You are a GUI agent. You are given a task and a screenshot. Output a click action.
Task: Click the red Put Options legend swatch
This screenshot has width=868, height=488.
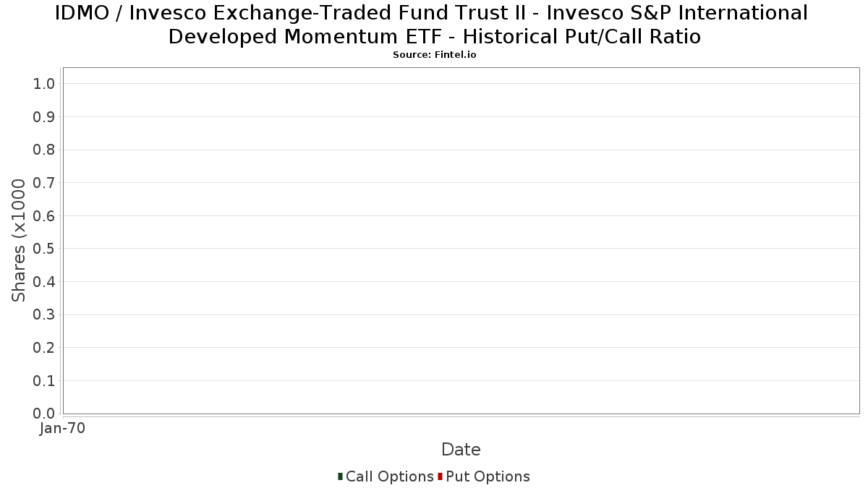440,476
